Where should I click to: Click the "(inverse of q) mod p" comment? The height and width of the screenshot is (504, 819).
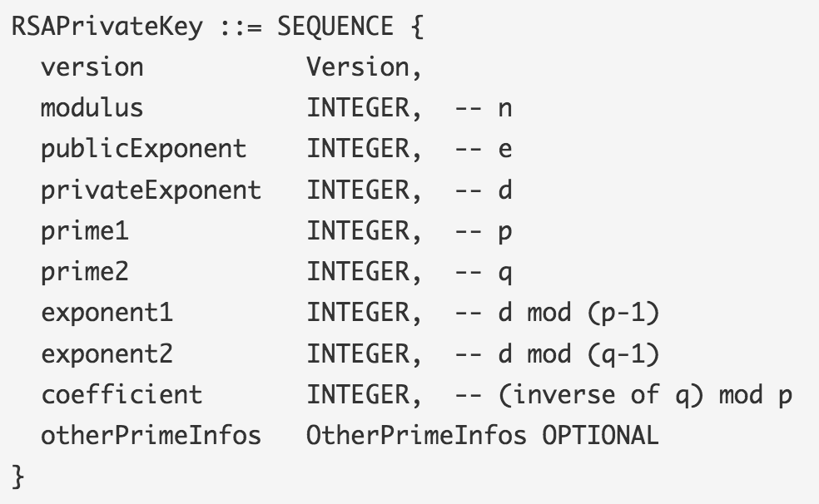tap(644, 395)
